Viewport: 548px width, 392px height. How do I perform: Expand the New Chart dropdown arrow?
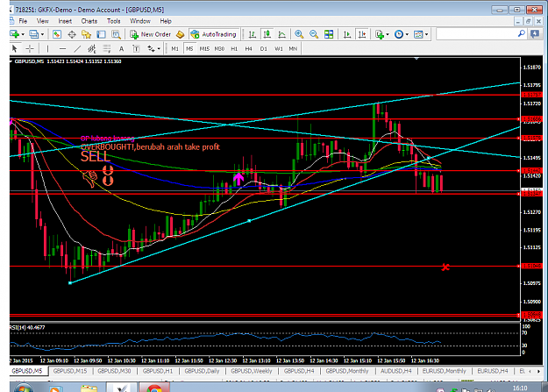click(23, 34)
